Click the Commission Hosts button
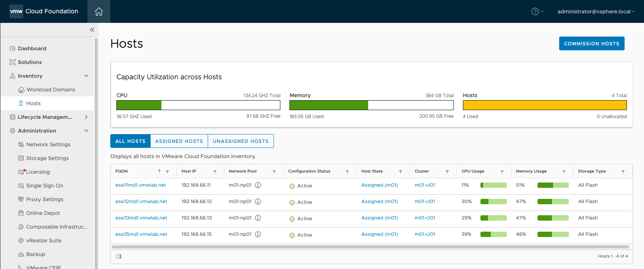The image size is (644, 269). (592, 43)
